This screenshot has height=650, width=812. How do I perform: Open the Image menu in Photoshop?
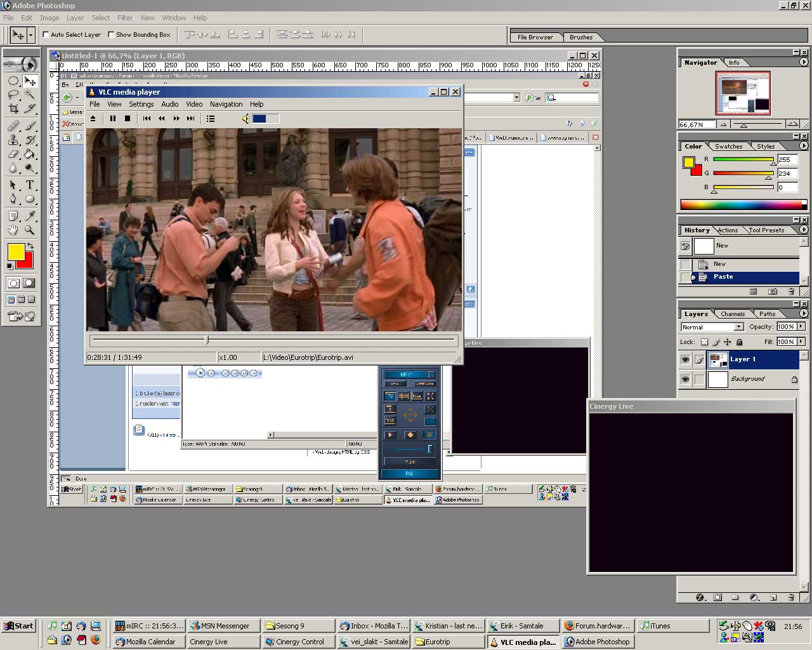click(x=49, y=18)
